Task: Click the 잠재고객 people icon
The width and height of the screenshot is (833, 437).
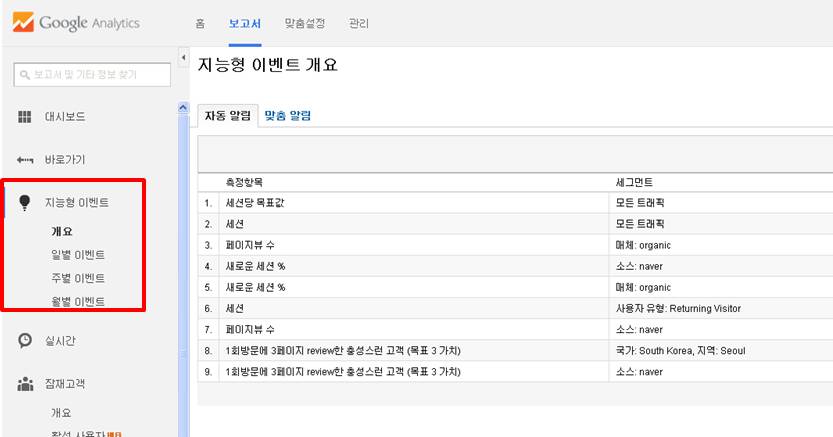Action: tap(25, 384)
